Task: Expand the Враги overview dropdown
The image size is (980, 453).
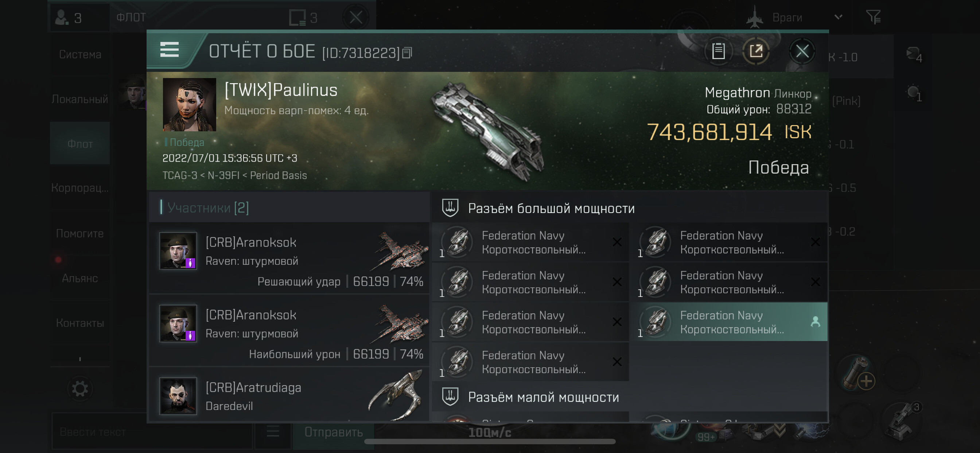Action: click(839, 17)
